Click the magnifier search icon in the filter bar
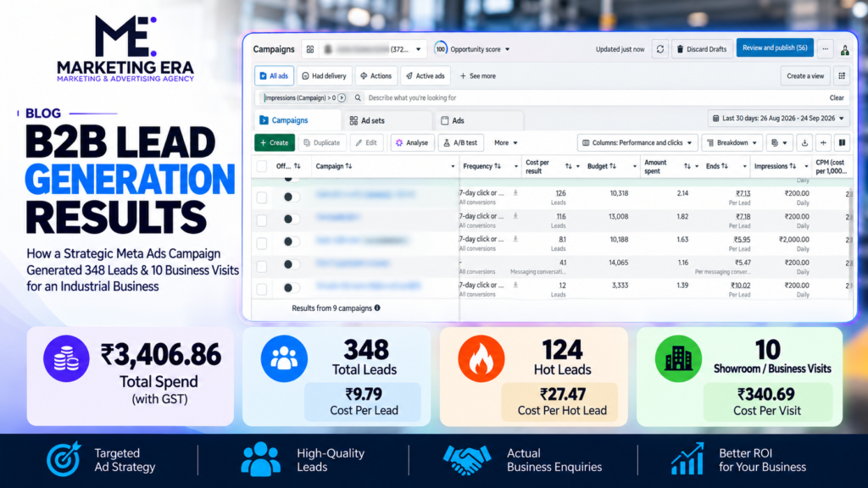This screenshot has width=868, height=488. click(358, 98)
